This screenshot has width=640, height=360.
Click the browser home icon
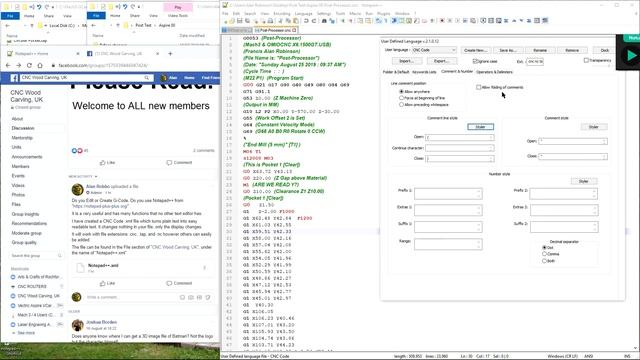coord(40,65)
